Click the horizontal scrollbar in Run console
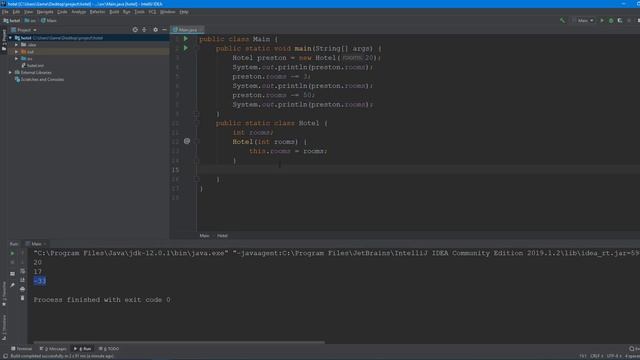Image resolution: width=640 pixels, height=360 pixels. 179,342
